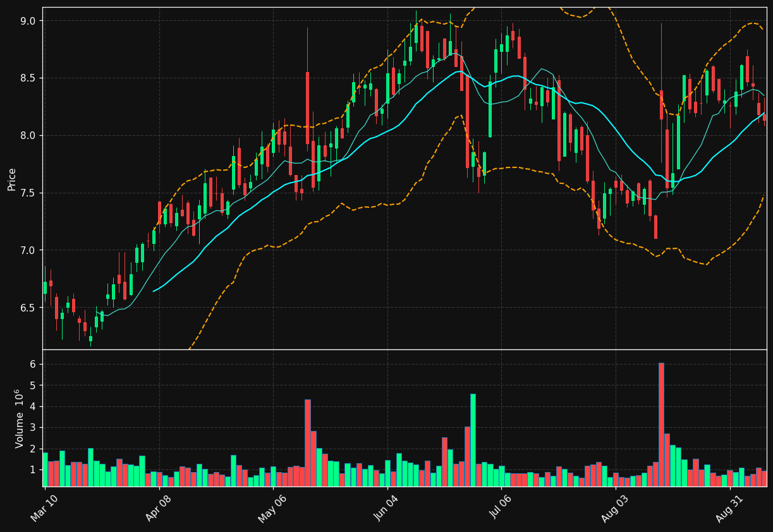Click the Aug 31 date label
773x532 pixels.
[729, 508]
